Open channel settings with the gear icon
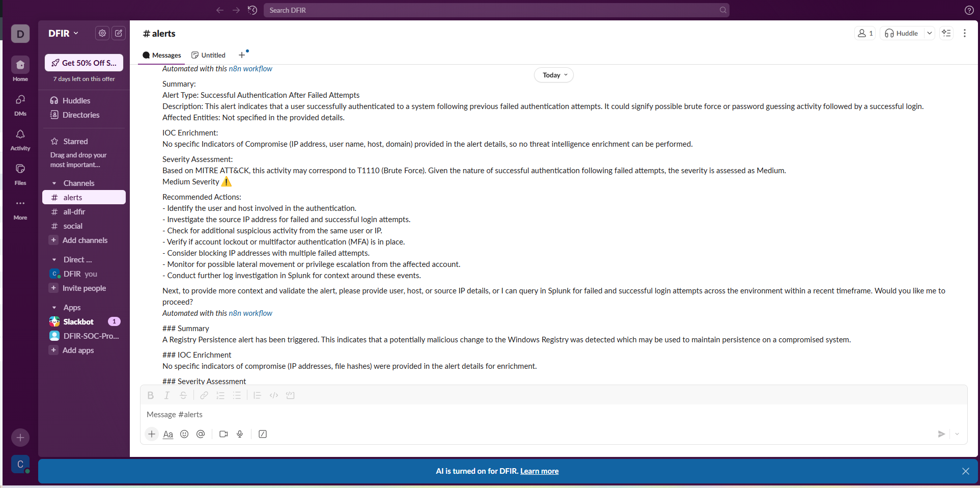 (102, 33)
